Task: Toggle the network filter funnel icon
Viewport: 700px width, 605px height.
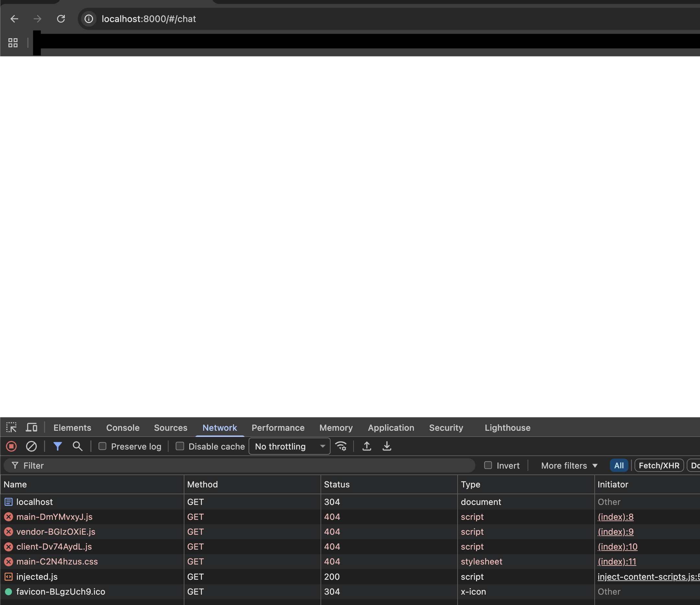Action: click(58, 446)
